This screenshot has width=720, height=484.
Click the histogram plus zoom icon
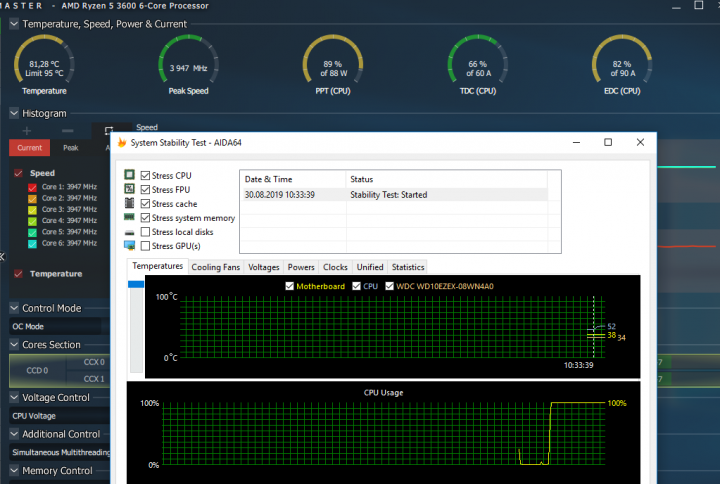pos(27,131)
